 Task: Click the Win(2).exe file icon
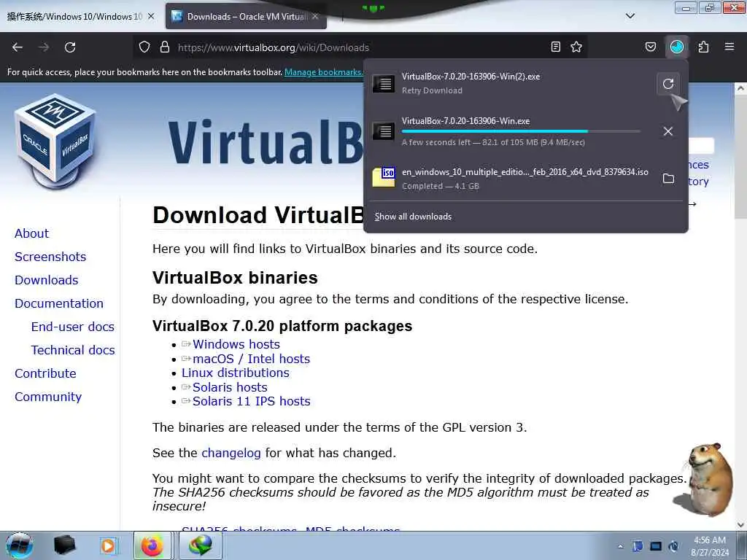click(x=384, y=84)
